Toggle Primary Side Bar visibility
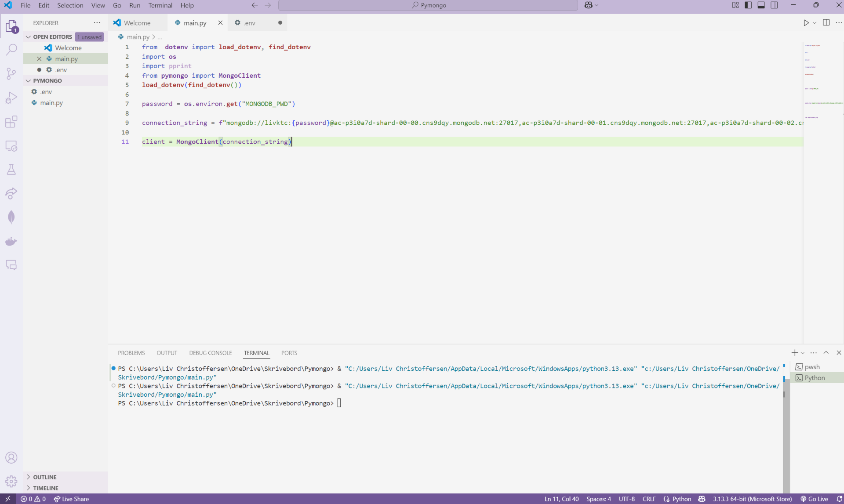 (x=748, y=5)
